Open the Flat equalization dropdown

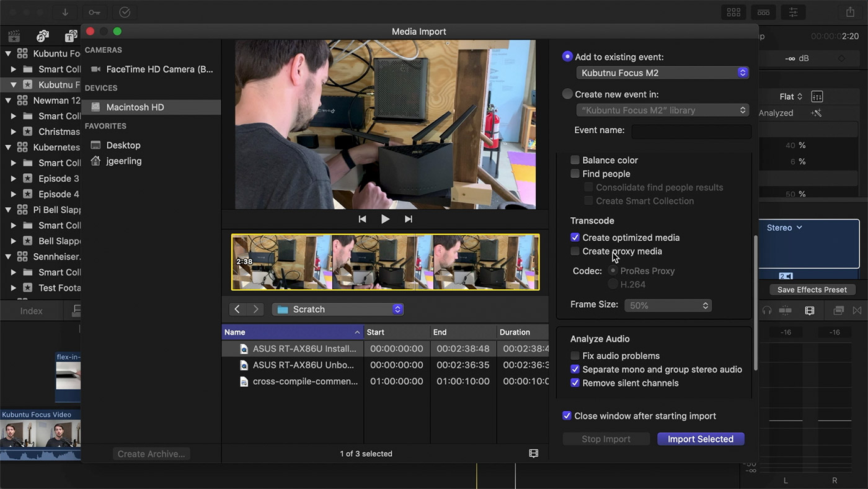[x=790, y=97]
